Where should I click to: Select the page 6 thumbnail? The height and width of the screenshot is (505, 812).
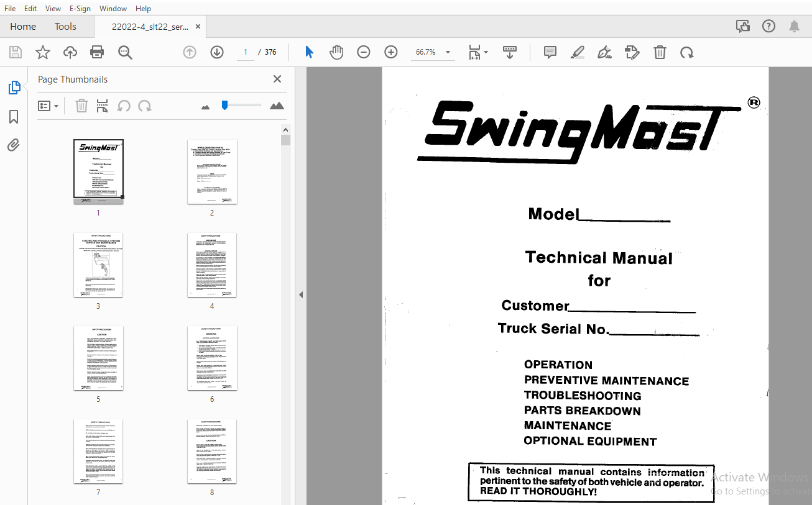212,358
